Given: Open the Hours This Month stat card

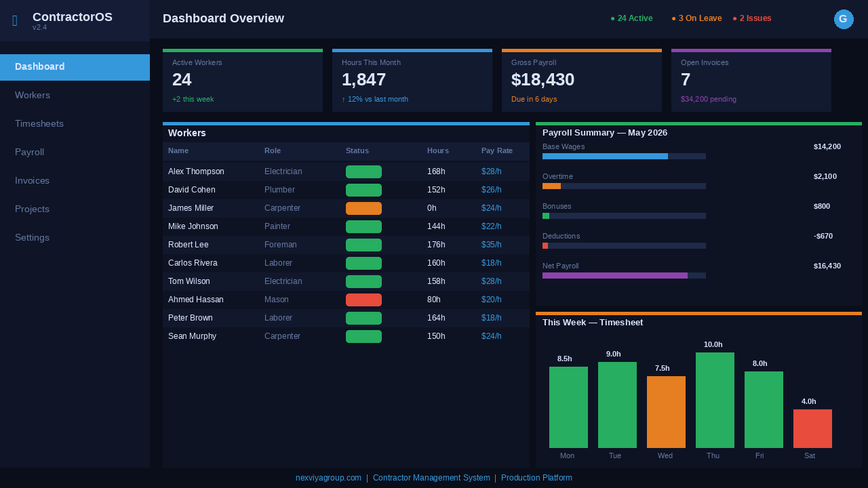Looking at the screenshot, I should coord(412,80).
